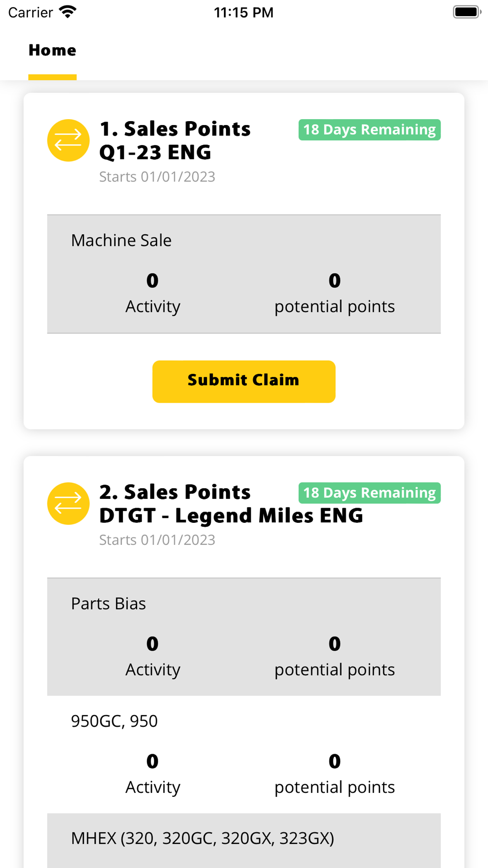Viewport: 488px width, 868px height.
Task: Tap first card's 18 Days Remaining badge
Action: pos(369,130)
